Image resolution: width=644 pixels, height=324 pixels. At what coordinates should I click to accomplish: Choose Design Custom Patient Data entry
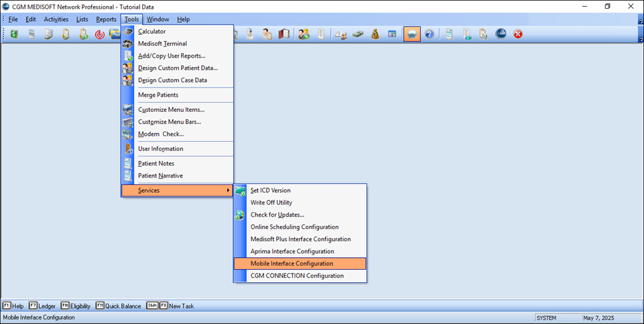(x=177, y=68)
